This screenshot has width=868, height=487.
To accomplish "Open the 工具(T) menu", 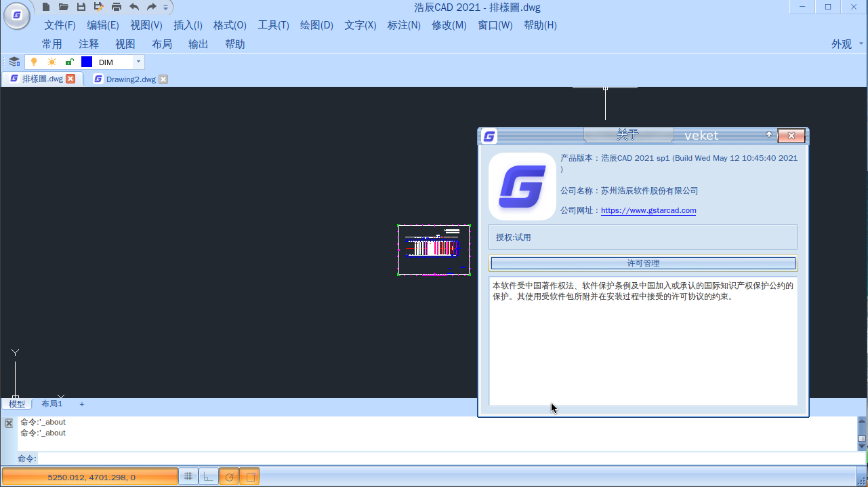I will 273,25.
